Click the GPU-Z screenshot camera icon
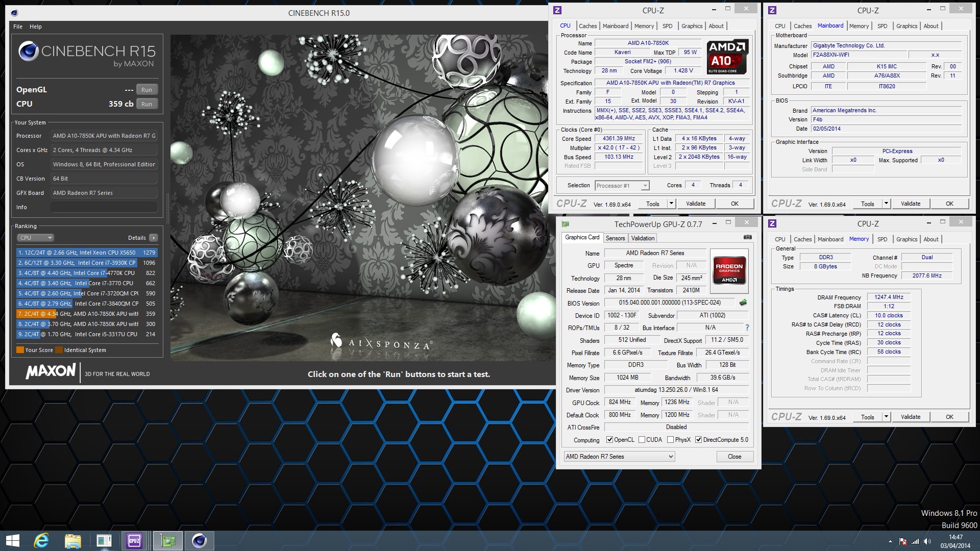The height and width of the screenshot is (551, 980). [747, 237]
